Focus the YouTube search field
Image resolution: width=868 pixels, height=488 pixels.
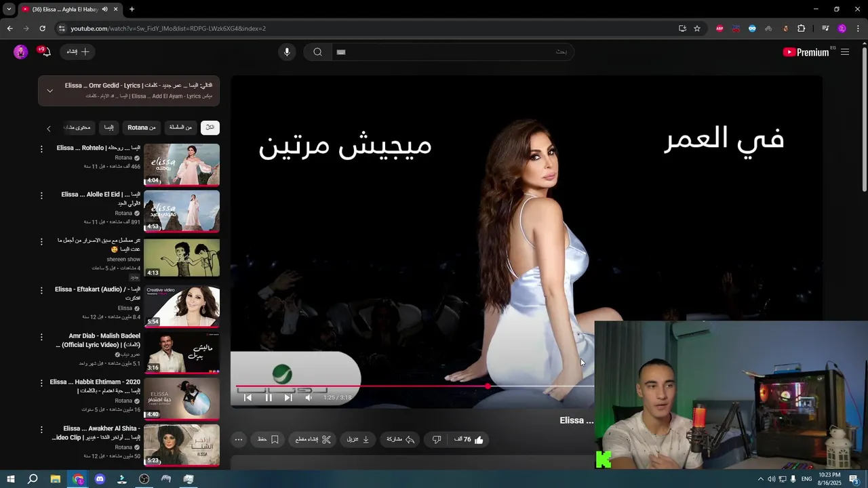[452, 52]
